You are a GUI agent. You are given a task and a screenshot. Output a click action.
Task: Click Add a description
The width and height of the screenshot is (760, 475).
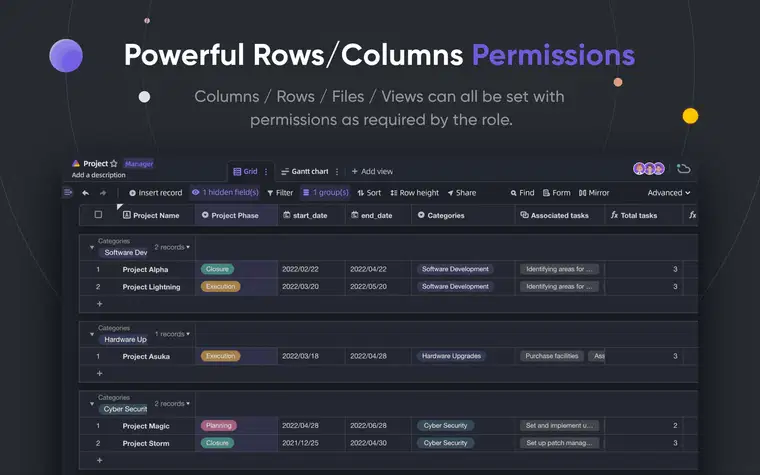pos(98,175)
